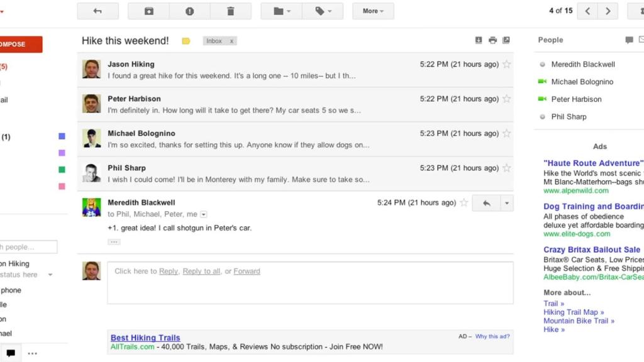Select the green label color square

pos(60,170)
